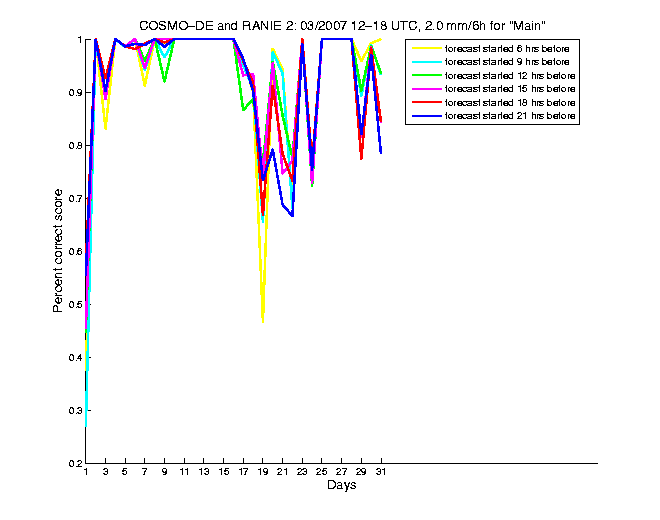This screenshot has width=660, height=520.
Task: Click the cyan line sample in legend
Action: [427, 62]
